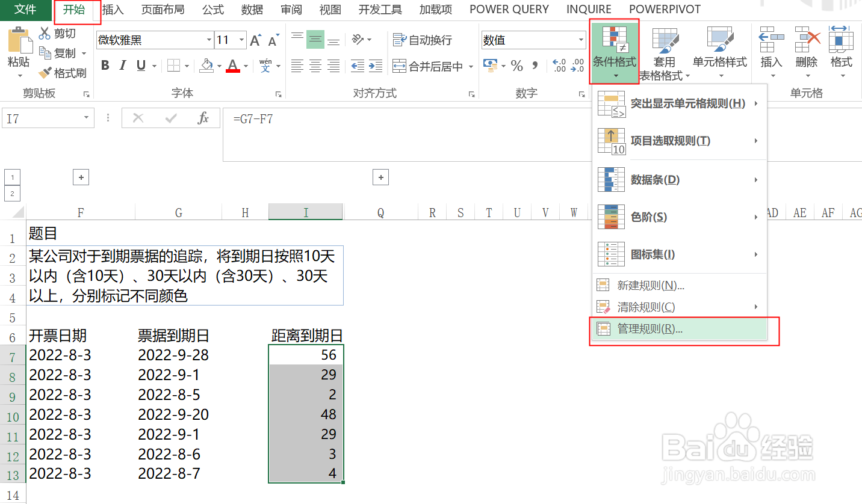The width and height of the screenshot is (862, 504).
Task: Decrease font size with smaller A
Action: [x=273, y=40]
